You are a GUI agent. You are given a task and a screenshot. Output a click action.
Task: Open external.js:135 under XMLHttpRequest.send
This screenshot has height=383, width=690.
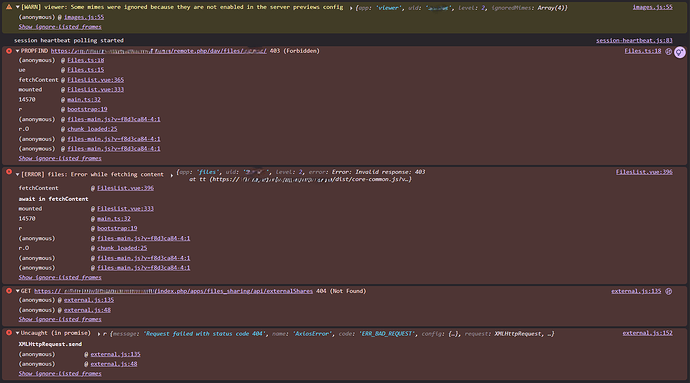click(115, 354)
